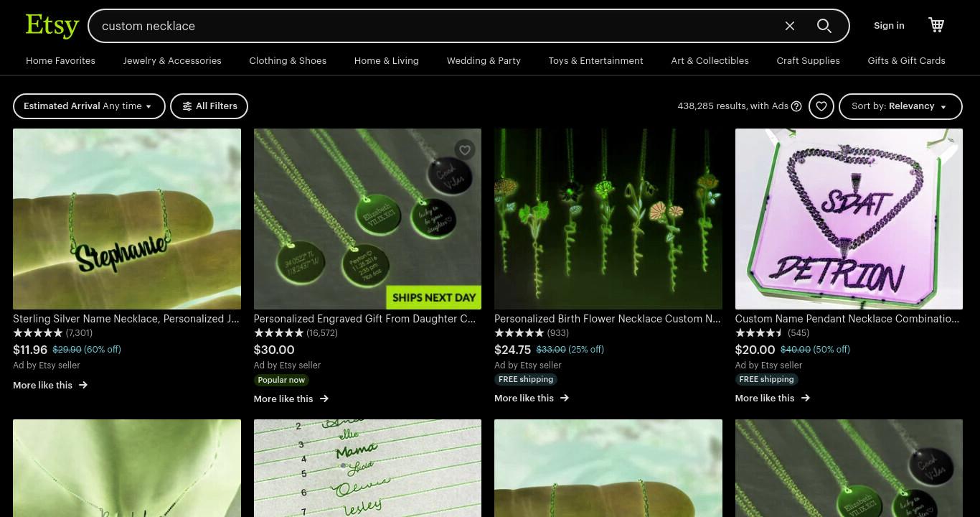
Task: Open the All Filters panel
Action: pos(209,106)
